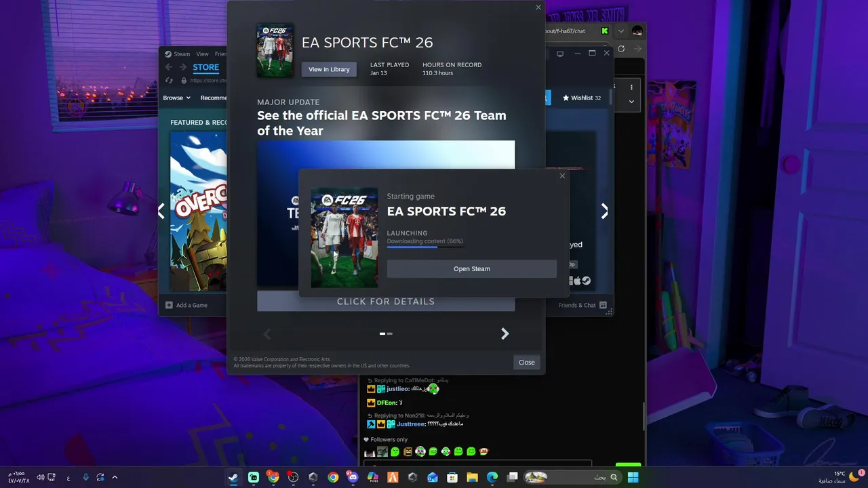Image resolution: width=868 pixels, height=488 pixels.
Task: Click 'Replying to Non21ll' in chat
Action: click(x=399, y=415)
